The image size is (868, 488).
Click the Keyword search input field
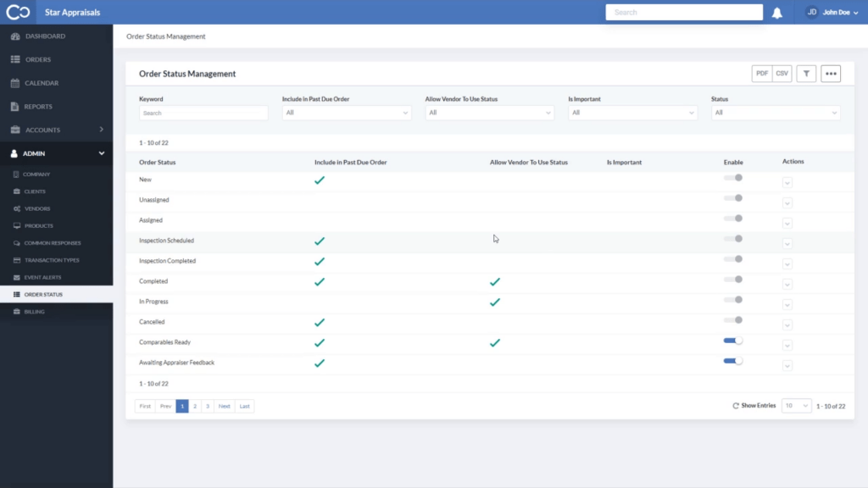click(x=203, y=113)
